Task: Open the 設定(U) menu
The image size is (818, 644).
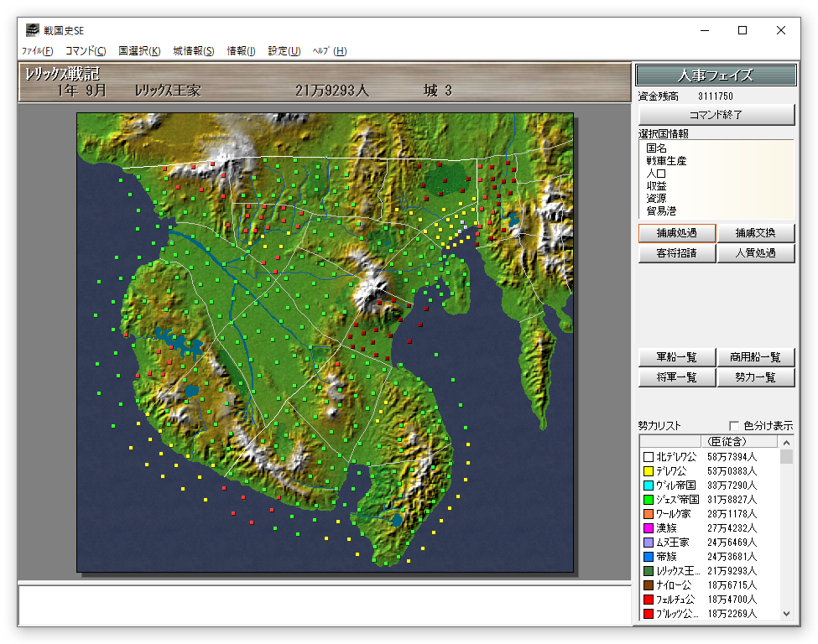Action: click(284, 51)
